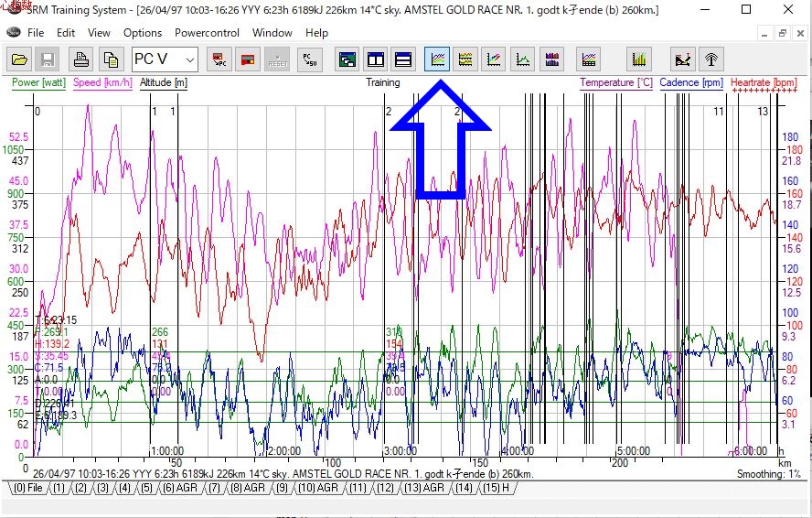Toggle the Altitude [m] curve legend
Viewport: 812px width, 518px height.
click(164, 82)
